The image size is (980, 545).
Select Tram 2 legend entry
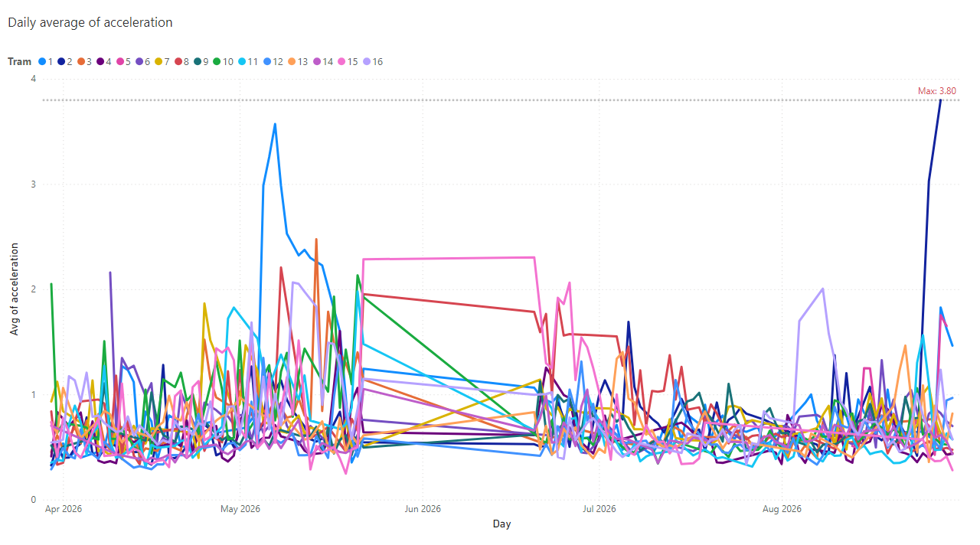tap(64, 61)
